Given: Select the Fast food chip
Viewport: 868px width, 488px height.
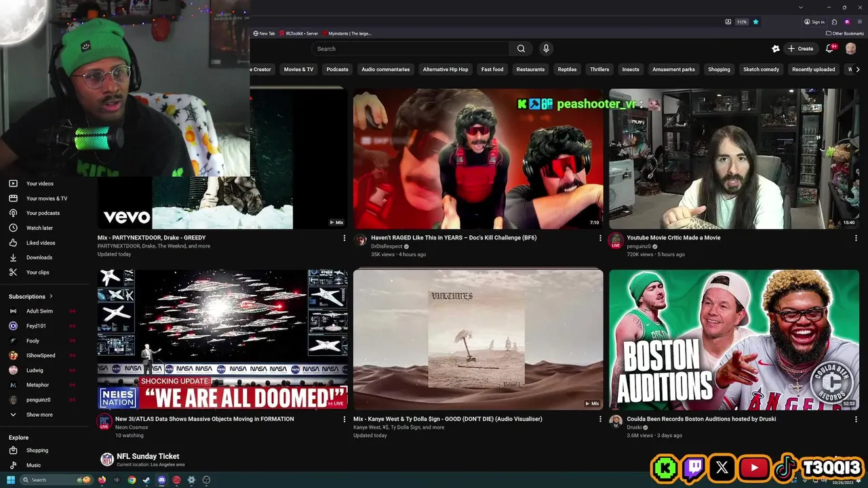Looking at the screenshot, I should pos(492,69).
